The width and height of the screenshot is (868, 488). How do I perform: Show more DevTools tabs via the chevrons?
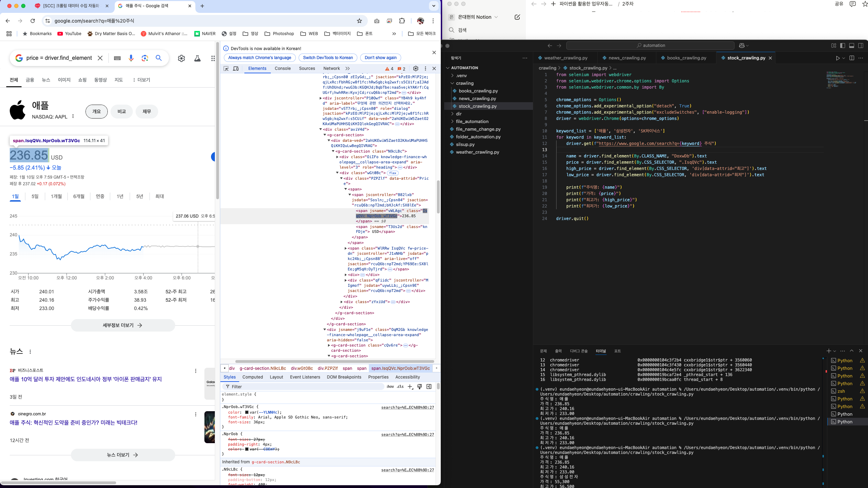(348, 68)
